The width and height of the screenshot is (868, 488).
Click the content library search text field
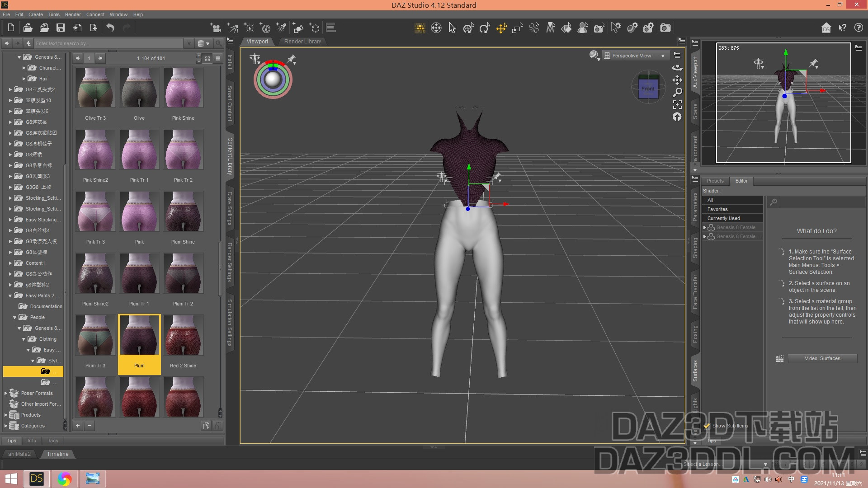(x=108, y=43)
